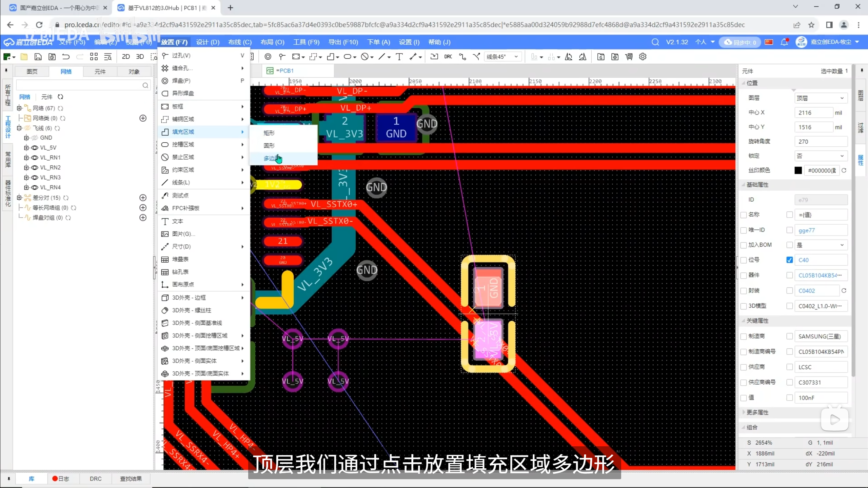Toggle visibility eye for VL_5V net
Screen dimensions: 868x488
(x=35, y=148)
